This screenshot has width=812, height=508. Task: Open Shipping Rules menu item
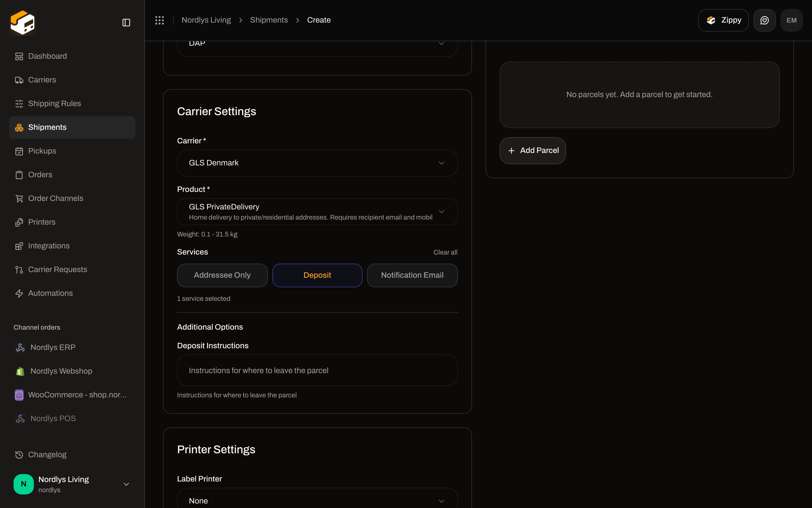[x=72, y=104]
